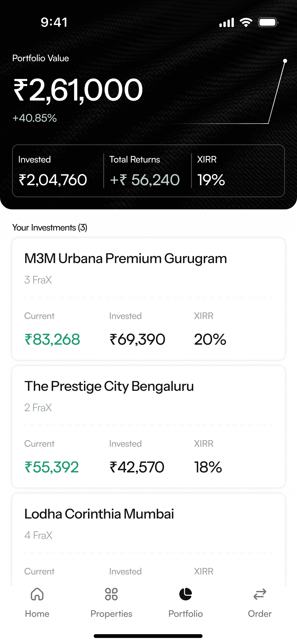This screenshot has height=644, width=297.
Task: Open M3M Urbana Premium Gurugram card
Action: 148,299
